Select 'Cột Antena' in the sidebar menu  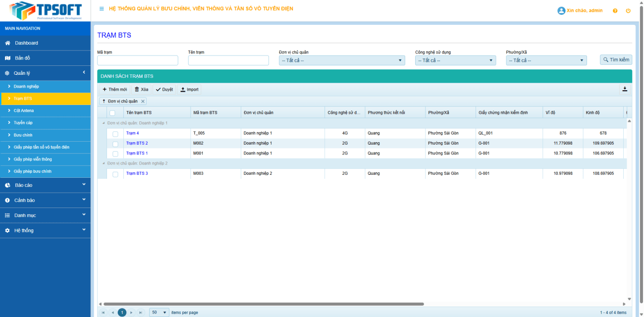[24, 110]
